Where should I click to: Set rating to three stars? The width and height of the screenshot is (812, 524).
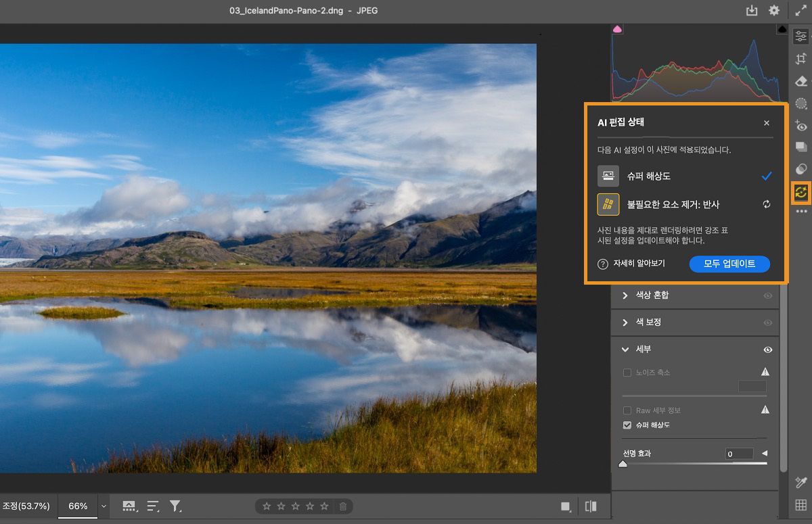click(x=295, y=506)
